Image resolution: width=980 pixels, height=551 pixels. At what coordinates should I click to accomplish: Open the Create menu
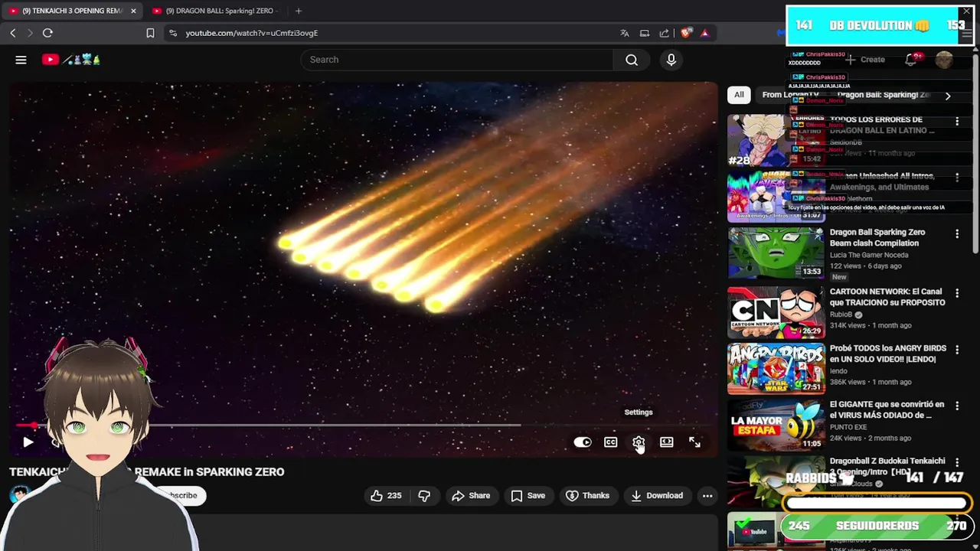click(x=866, y=60)
